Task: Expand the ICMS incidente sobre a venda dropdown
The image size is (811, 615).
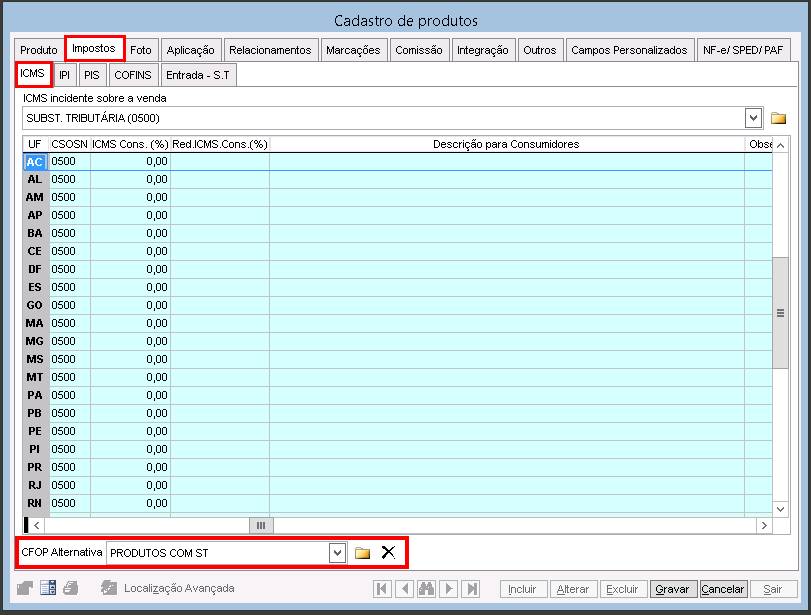Action: [x=753, y=118]
